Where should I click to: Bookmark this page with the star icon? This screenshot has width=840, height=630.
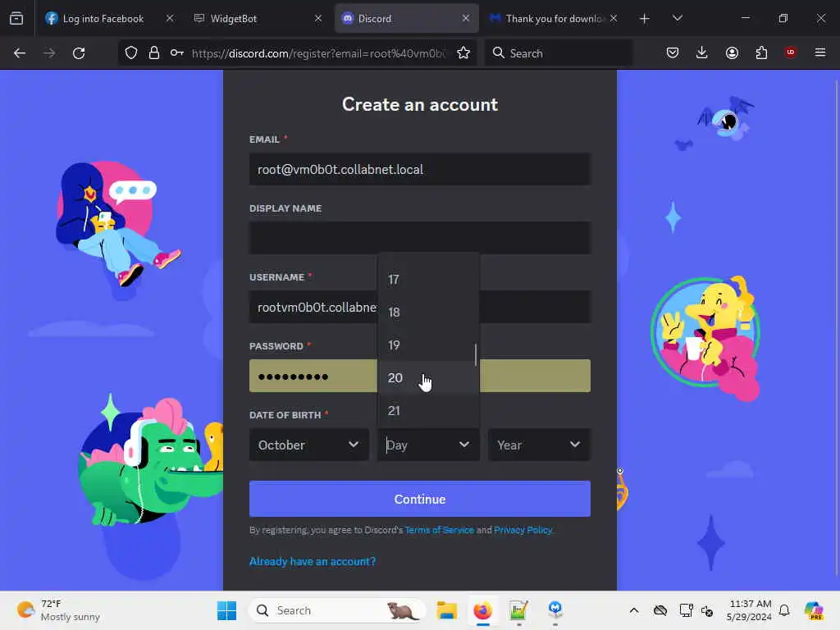(463, 53)
